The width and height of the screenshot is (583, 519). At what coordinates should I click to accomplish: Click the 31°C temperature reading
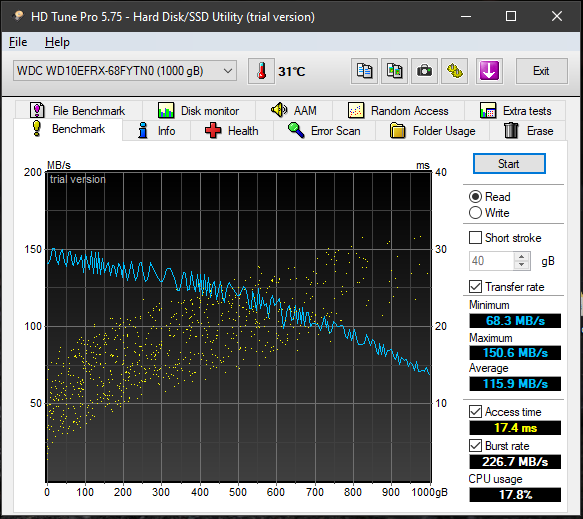pos(292,71)
